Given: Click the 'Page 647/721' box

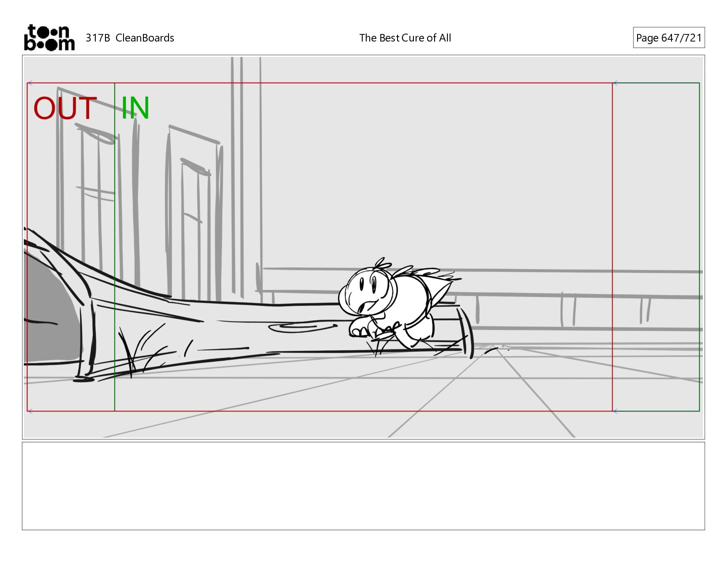Looking at the screenshot, I should point(668,38).
